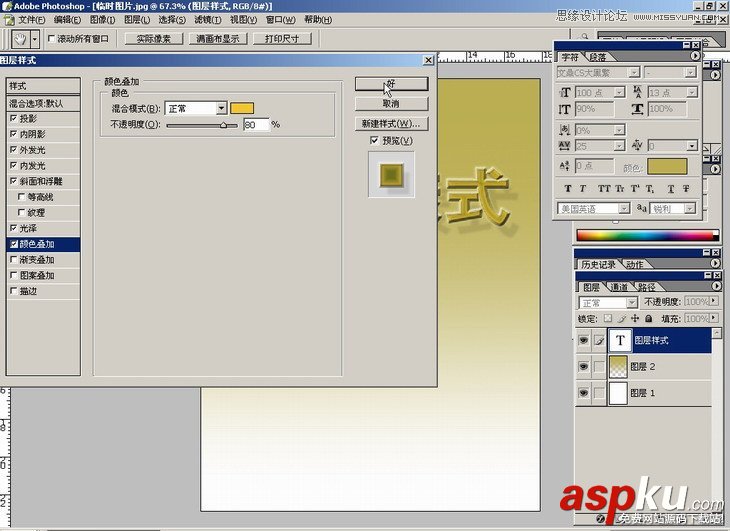This screenshot has height=531, width=730.
Task: Click the vertical scale icon in Character panel
Action: point(564,109)
